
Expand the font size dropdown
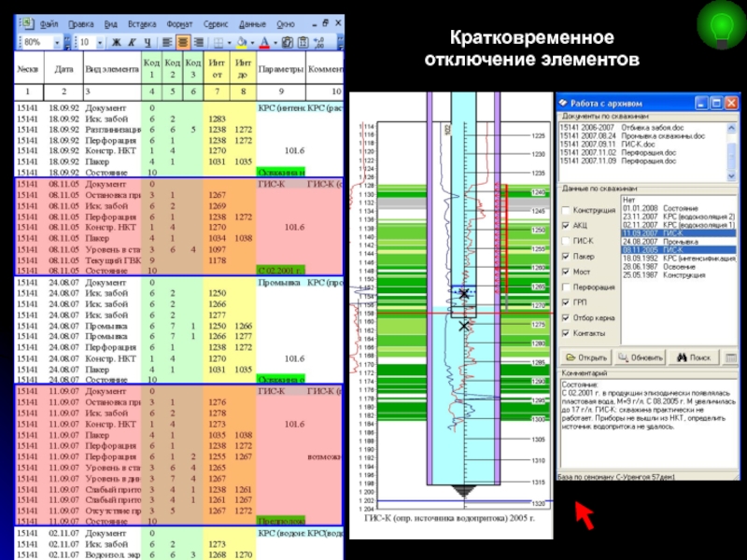tap(98, 43)
